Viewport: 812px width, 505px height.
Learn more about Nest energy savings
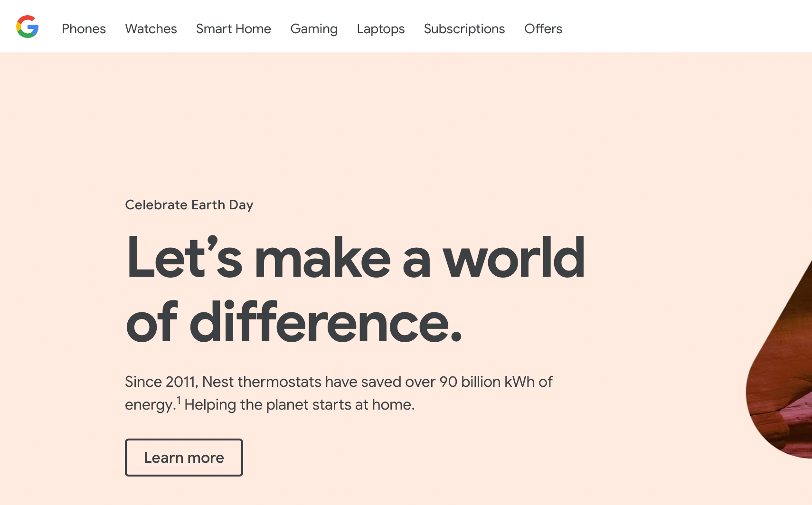pos(184,457)
